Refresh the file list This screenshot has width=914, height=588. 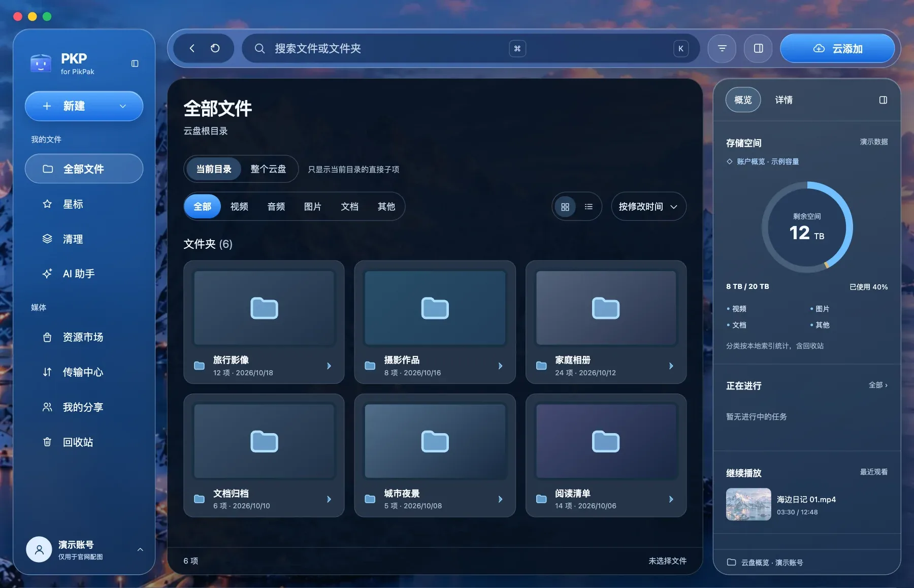[215, 48]
